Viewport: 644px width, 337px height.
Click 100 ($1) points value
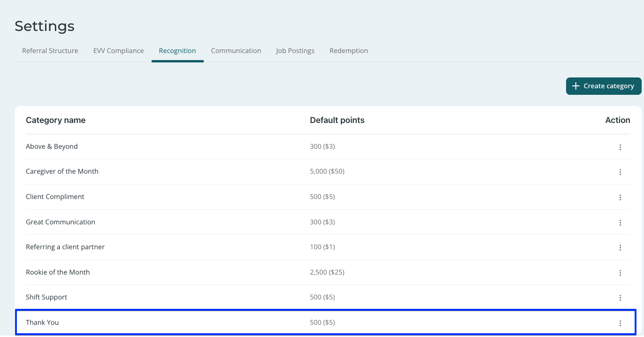(322, 247)
